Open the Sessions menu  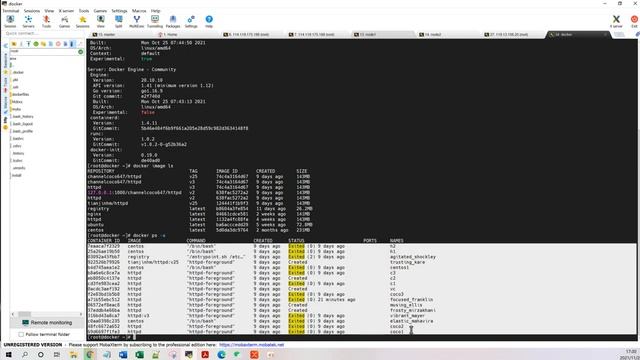coord(32,11)
